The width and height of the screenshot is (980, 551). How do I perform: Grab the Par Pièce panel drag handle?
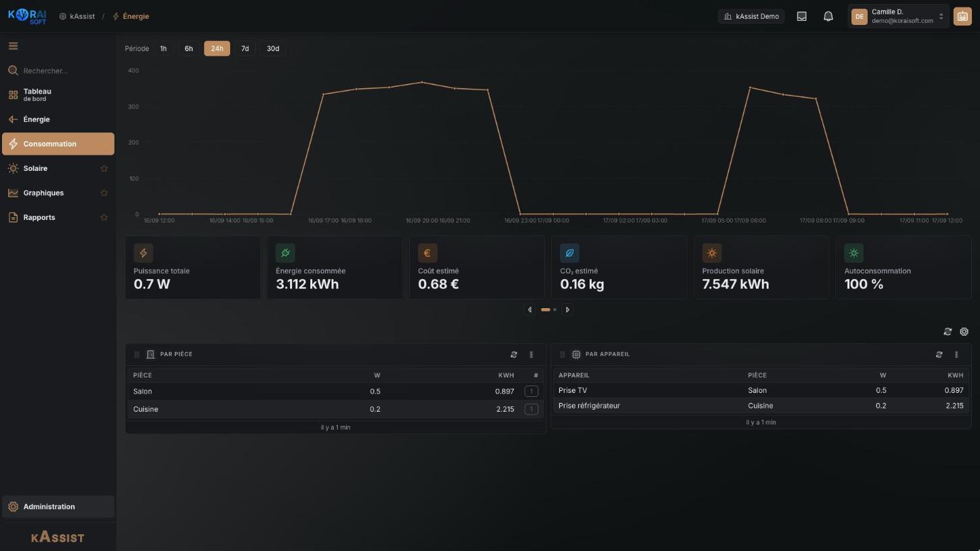coord(137,355)
